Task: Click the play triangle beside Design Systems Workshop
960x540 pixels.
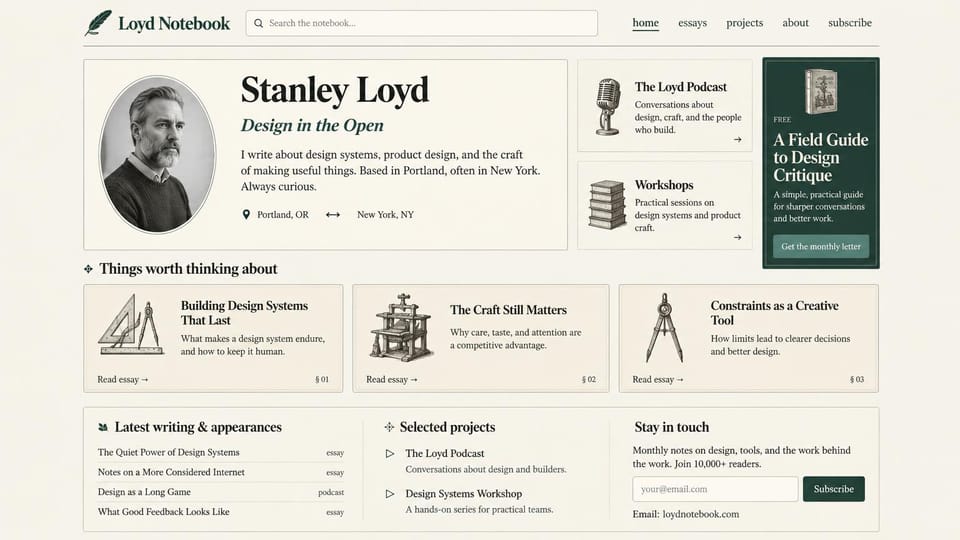Action: 389,493
